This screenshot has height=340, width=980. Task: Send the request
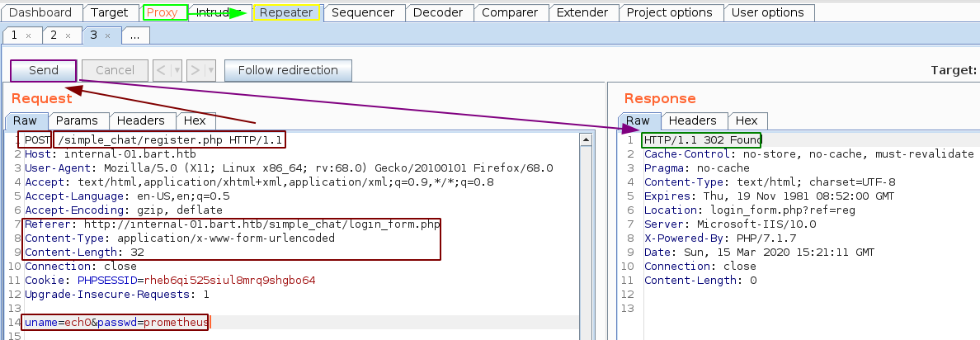[x=44, y=70]
